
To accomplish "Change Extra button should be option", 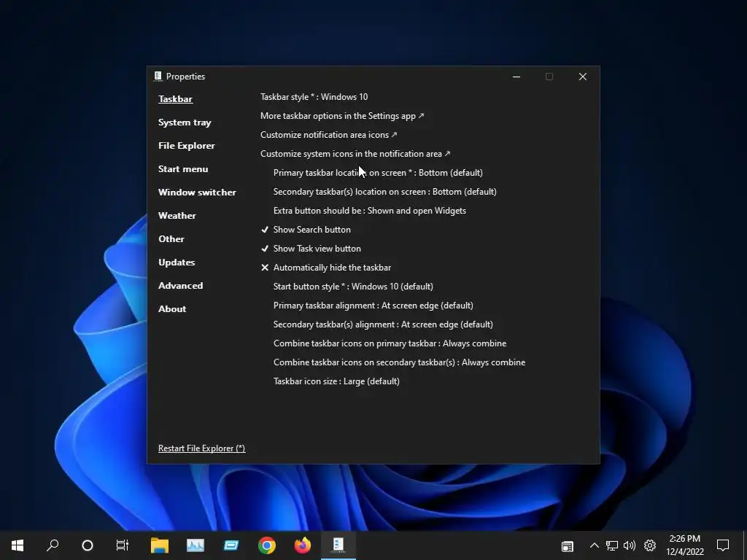I will [370, 211].
